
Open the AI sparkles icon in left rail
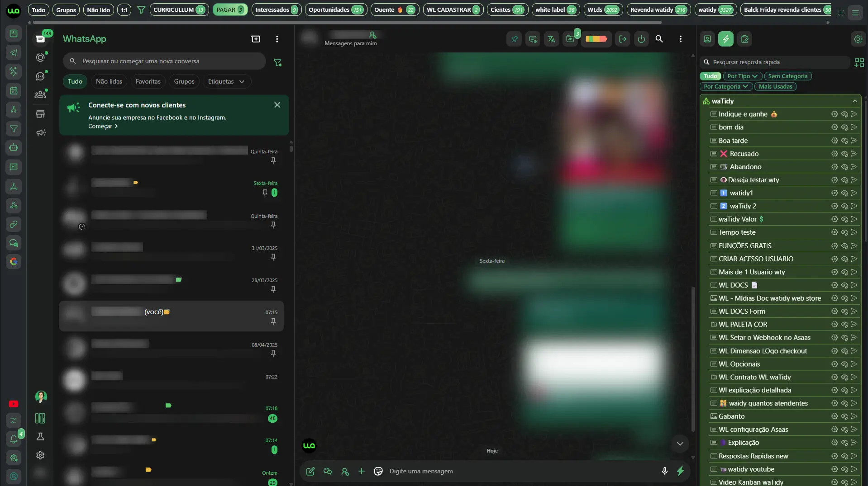coord(14,71)
